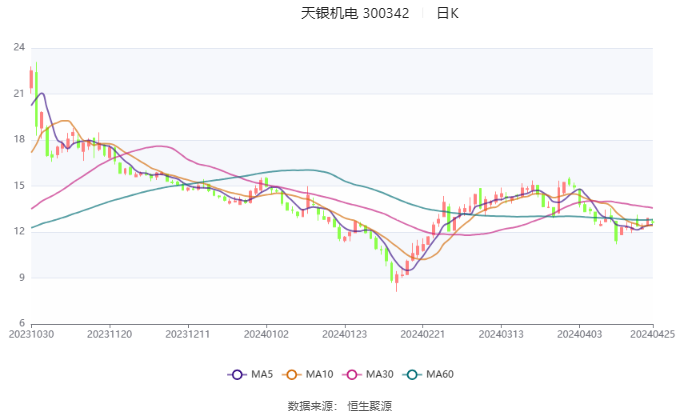680x413 pixels.
Task: Click the teal MA60 legend marker
Action: tap(413, 374)
